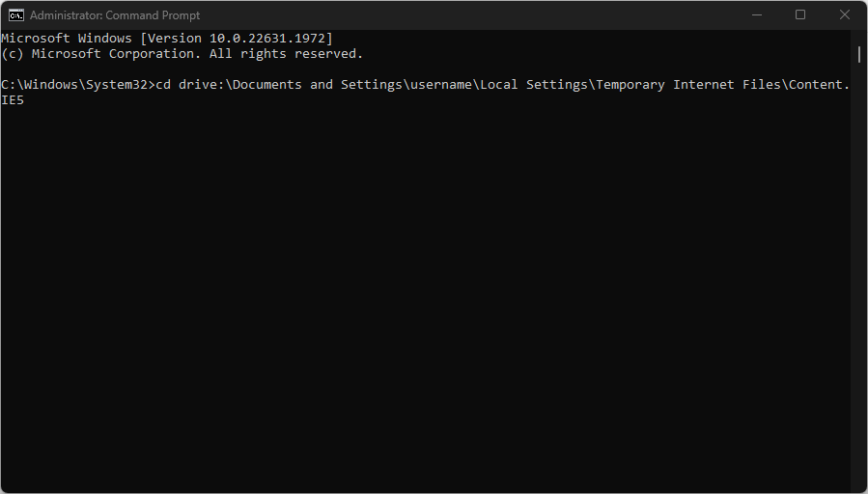Click the word 'Temporary' in the path
The height and width of the screenshot is (494, 868).
click(630, 85)
